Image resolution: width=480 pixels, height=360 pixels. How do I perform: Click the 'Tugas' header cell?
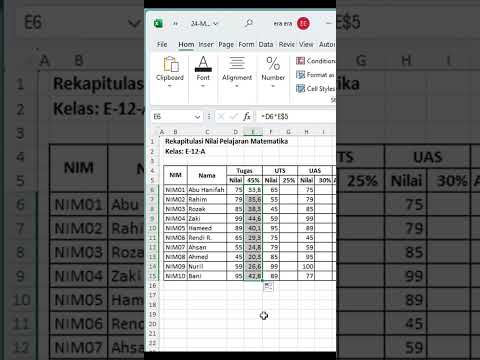point(244,171)
